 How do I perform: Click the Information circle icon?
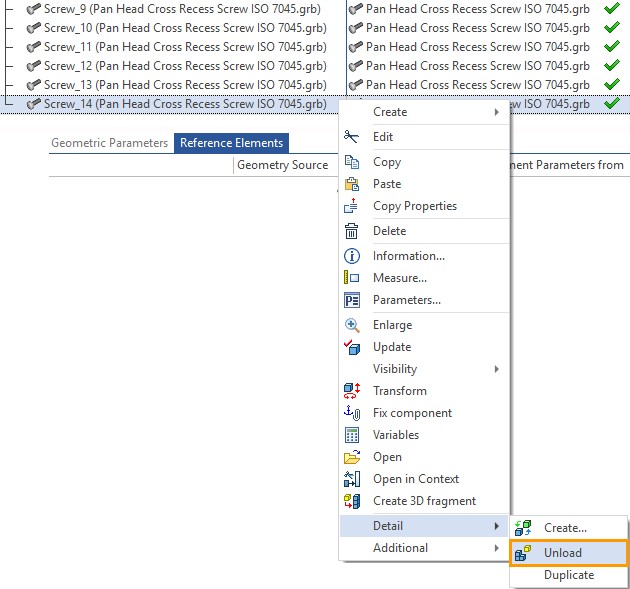(x=351, y=256)
